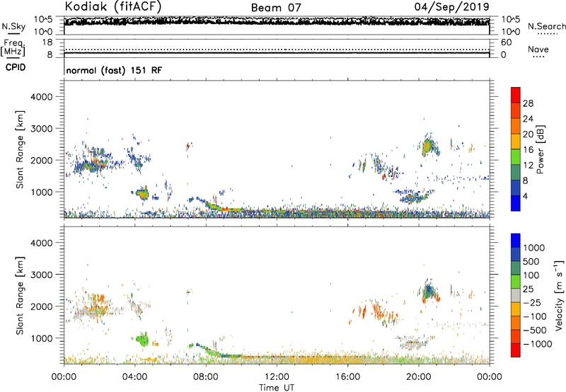Click the '12:00' time tick label

[277, 377]
